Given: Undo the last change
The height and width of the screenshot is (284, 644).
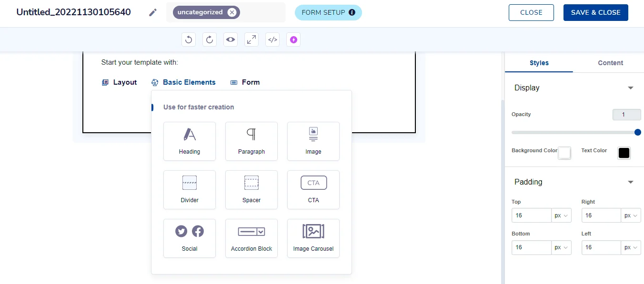Looking at the screenshot, I should coord(188,39).
